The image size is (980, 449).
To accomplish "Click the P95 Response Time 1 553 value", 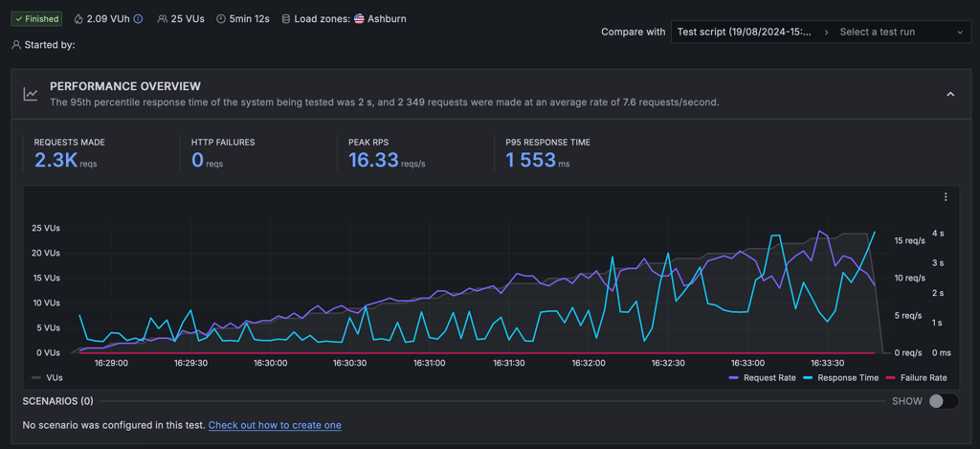I will click(x=530, y=161).
